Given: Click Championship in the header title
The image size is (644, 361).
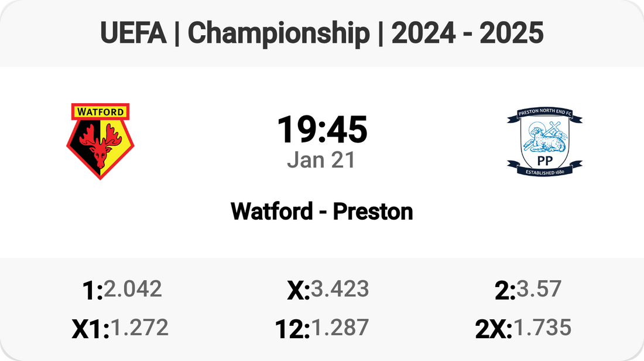Looking at the screenshot, I should point(279,34).
